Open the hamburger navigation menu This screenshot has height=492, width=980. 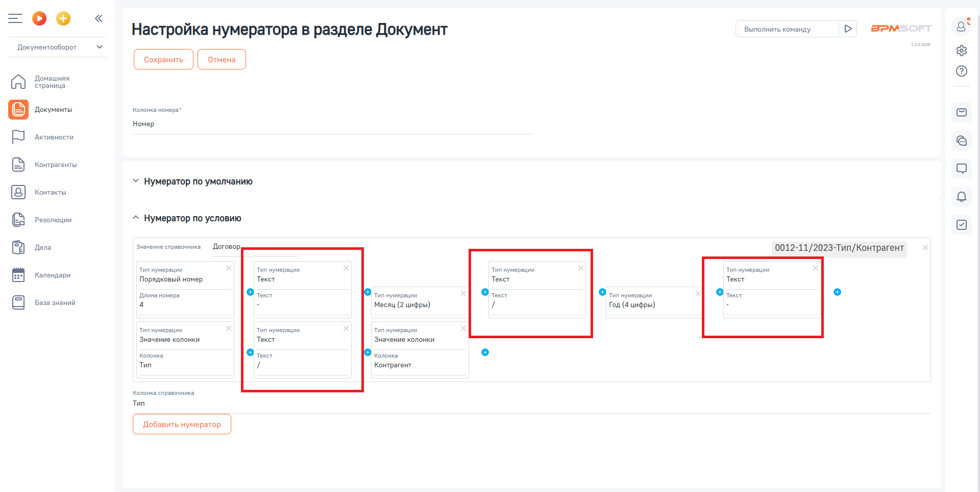15,18
